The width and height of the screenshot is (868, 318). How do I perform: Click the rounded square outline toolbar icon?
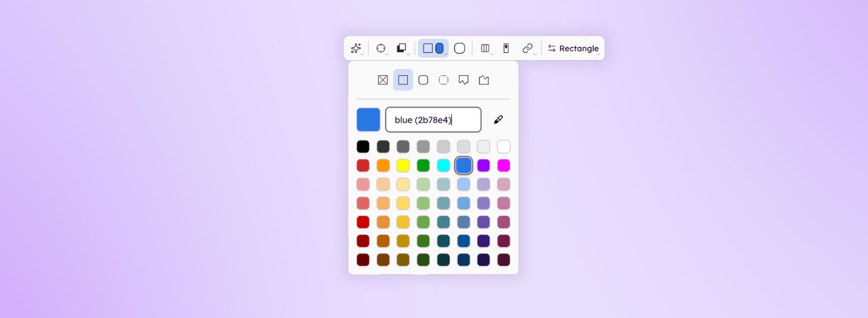(460, 48)
